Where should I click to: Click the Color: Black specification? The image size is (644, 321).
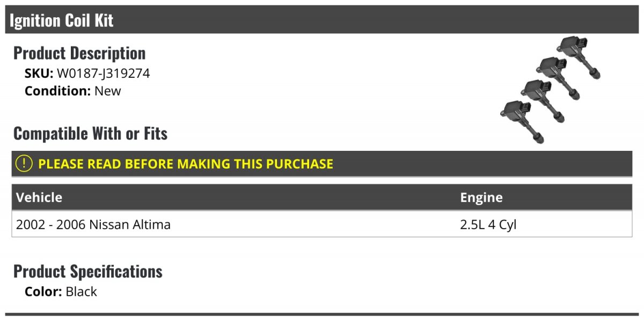[x=61, y=292]
